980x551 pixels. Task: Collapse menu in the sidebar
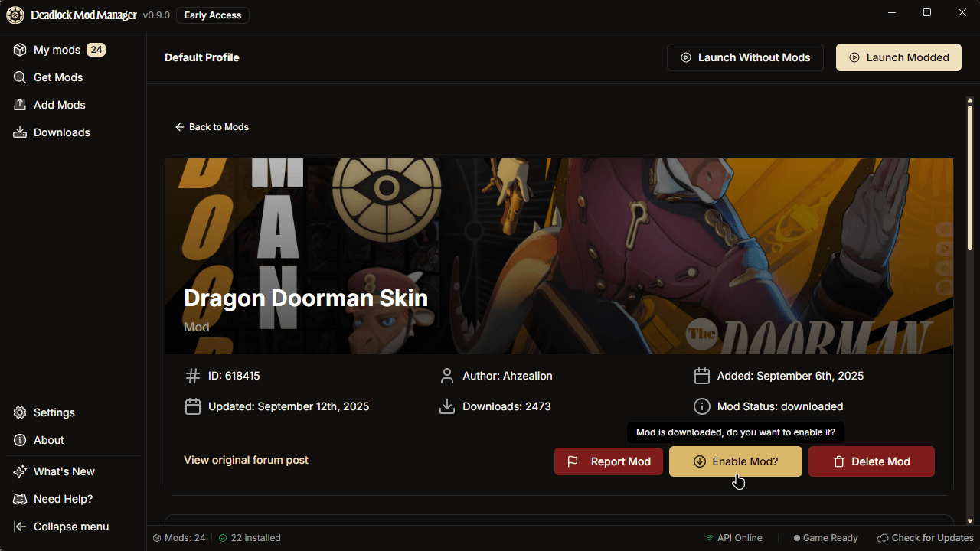coord(61,527)
